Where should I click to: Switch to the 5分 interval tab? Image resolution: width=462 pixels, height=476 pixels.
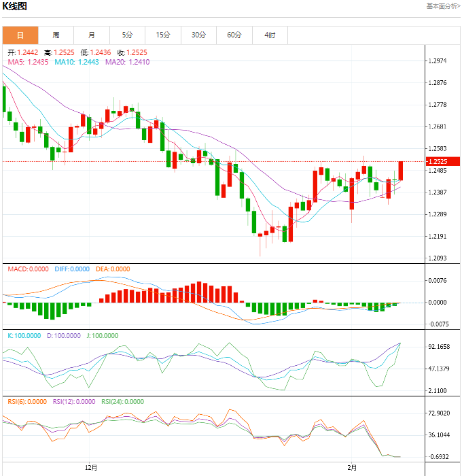[x=127, y=35]
